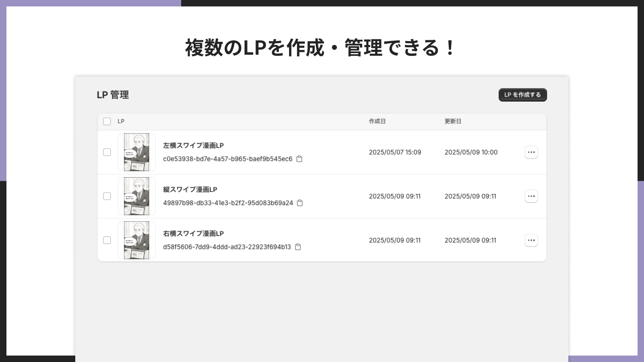Open the 左横スワイプ漫画LP thumbnail
This screenshot has height=362, width=644.
[x=137, y=152]
